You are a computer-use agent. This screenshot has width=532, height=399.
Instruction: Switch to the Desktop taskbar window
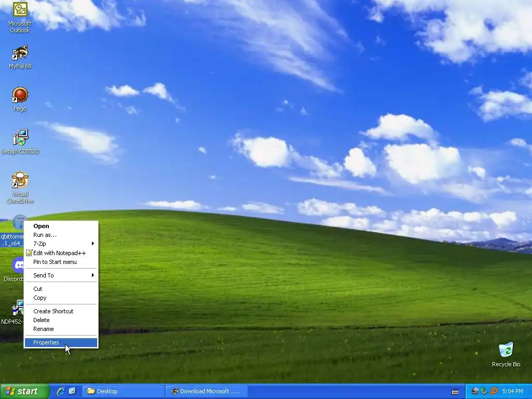[x=123, y=391]
